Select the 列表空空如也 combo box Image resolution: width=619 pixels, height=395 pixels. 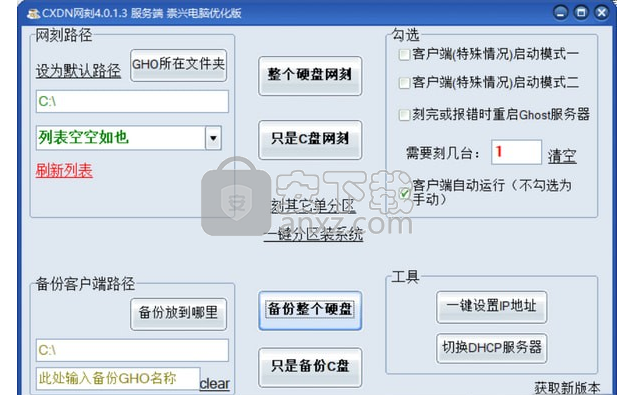coord(129,138)
